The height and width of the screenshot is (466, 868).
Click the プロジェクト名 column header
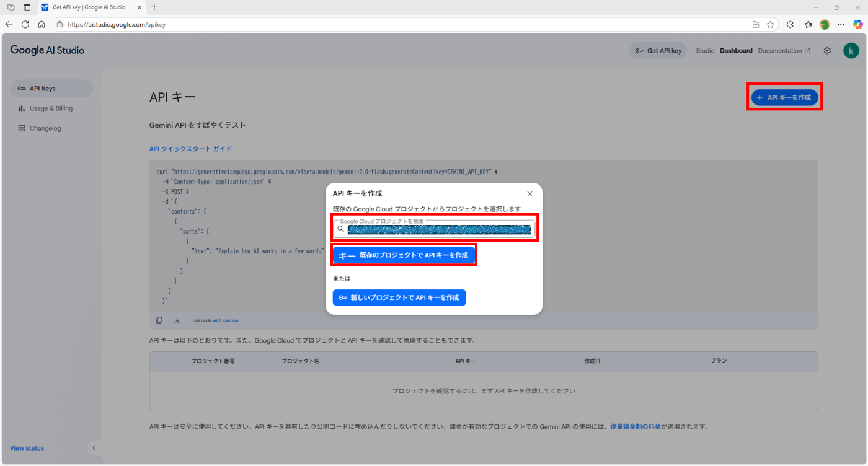tap(300, 361)
